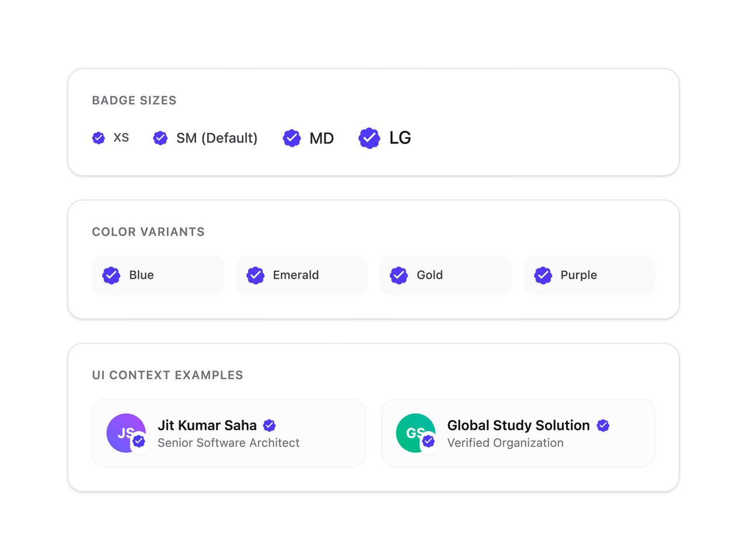Click the Verified Organization subtitle
747x560 pixels.
[505, 443]
